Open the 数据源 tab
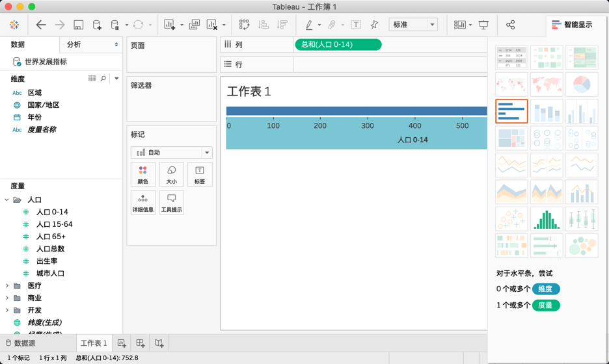This screenshot has width=609, height=364. click(x=21, y=343)
